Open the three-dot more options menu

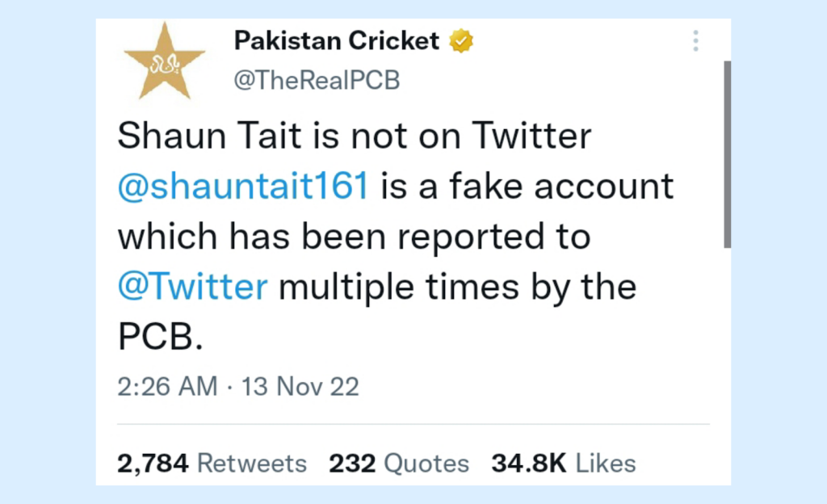coord(695,40)
